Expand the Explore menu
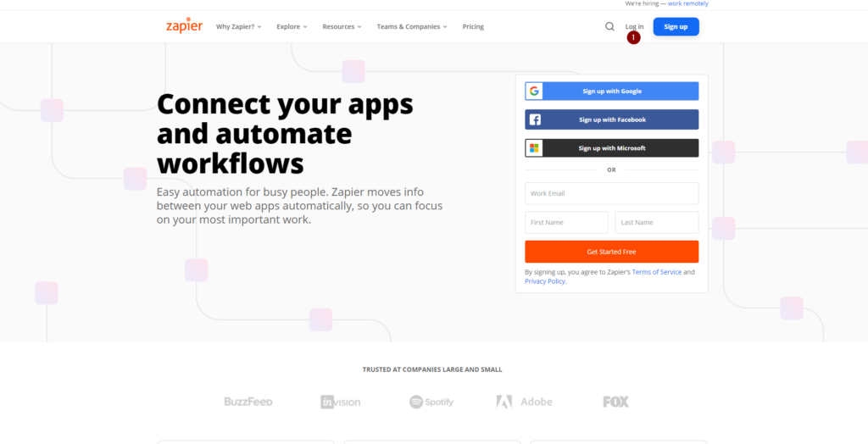The image size is (868, 444). click(292, 26)
